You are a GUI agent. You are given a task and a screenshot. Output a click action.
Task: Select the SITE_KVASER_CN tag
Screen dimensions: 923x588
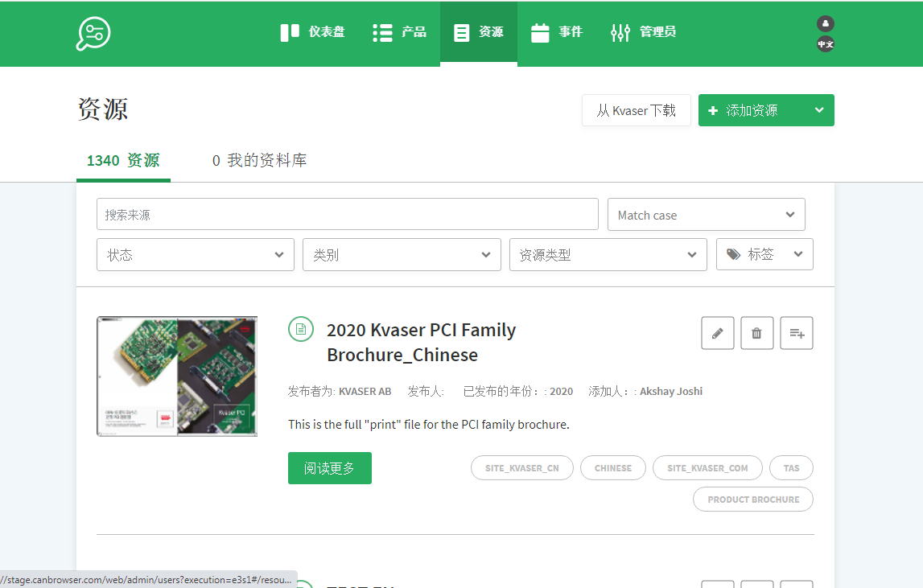pyautogui.click(x=522, y=468)
